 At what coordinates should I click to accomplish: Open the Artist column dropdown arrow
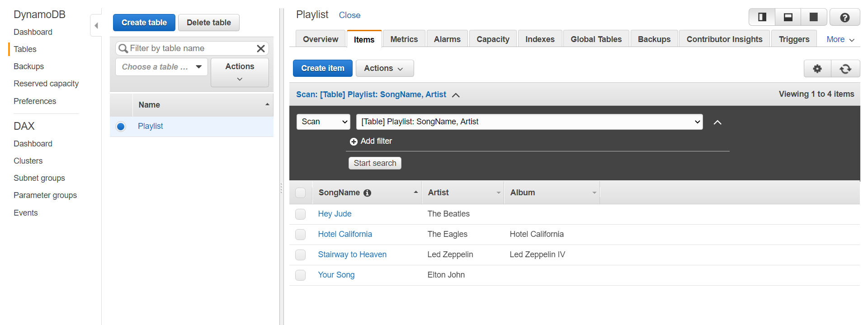[498, 193]
